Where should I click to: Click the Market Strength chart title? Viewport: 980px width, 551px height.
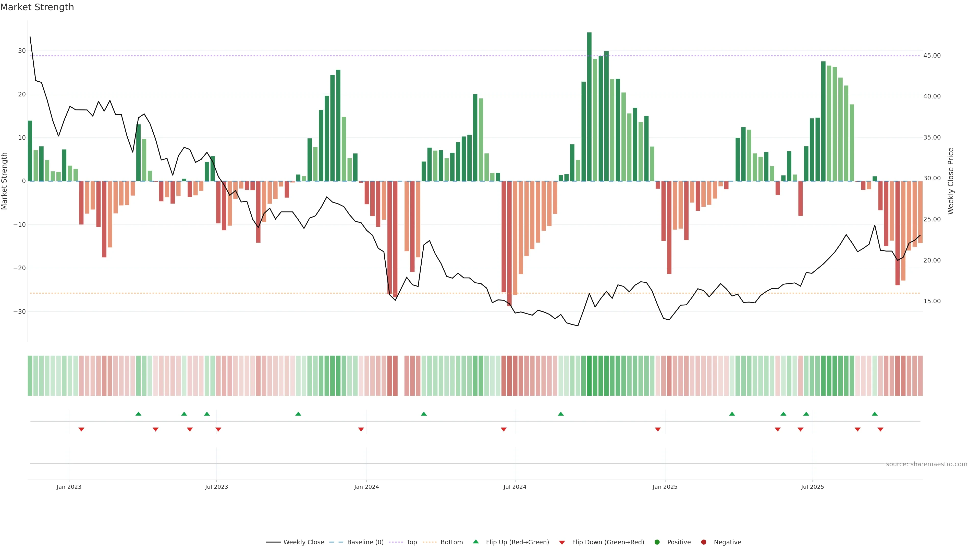click(37, 7)
